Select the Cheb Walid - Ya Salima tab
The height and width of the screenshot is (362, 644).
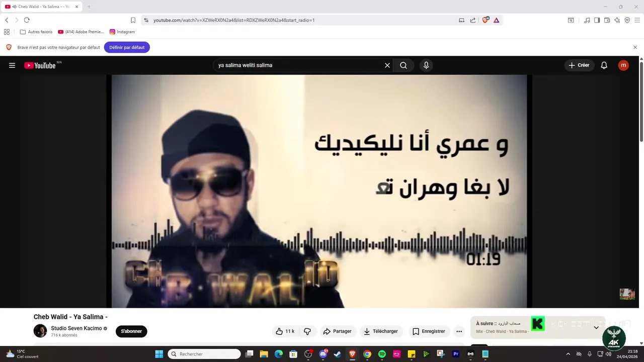point(42,7)
